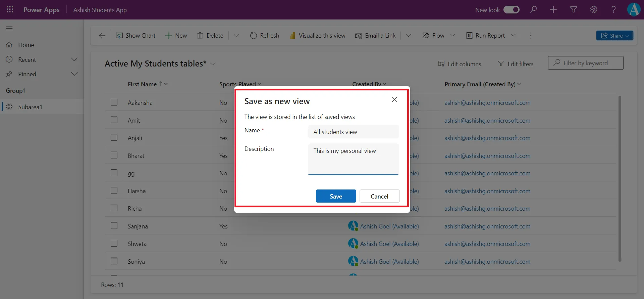Screen dimensions: 644x299
Task: Open the more commands vertical ellipsis
Action: tap(531, 36)
